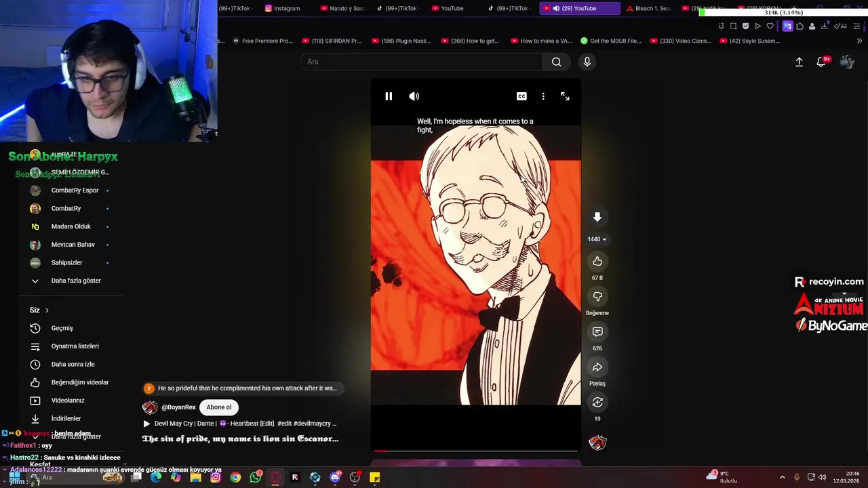Seek on the Shorts red progress bar
This screenshot has width=868, height=488.
coord(475,450)
